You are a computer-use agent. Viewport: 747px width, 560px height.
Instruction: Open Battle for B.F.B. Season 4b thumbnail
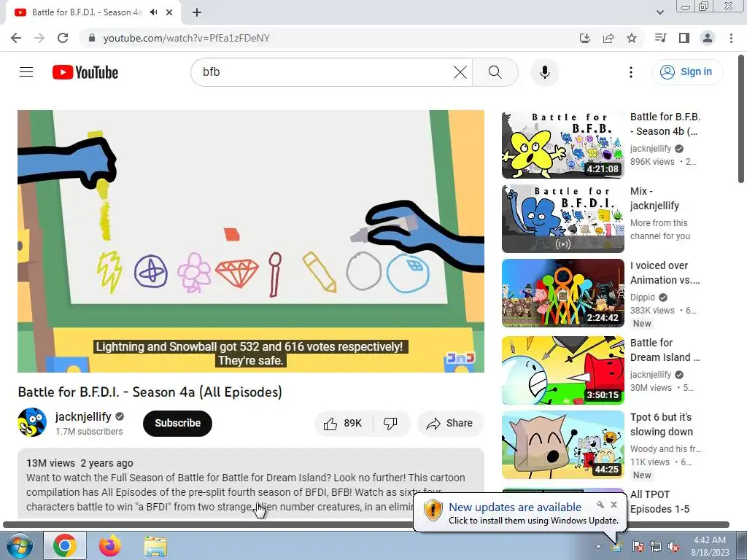click(x=562, y=145)
